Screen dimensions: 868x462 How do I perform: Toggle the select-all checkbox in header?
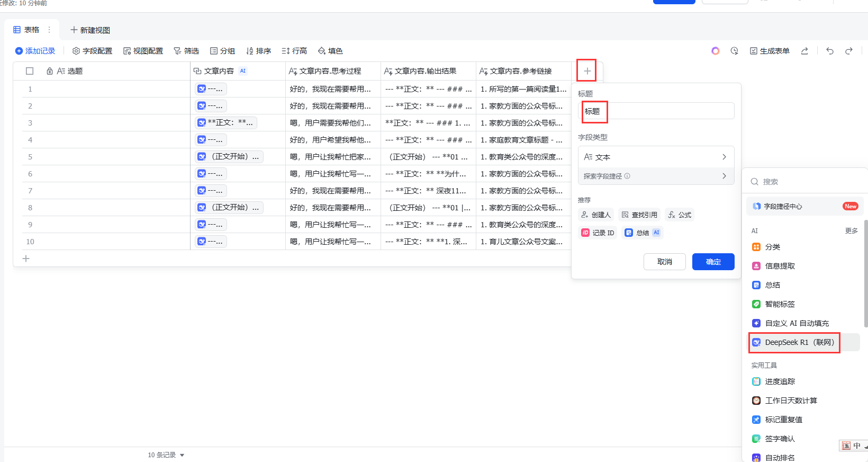coord(30,71)
